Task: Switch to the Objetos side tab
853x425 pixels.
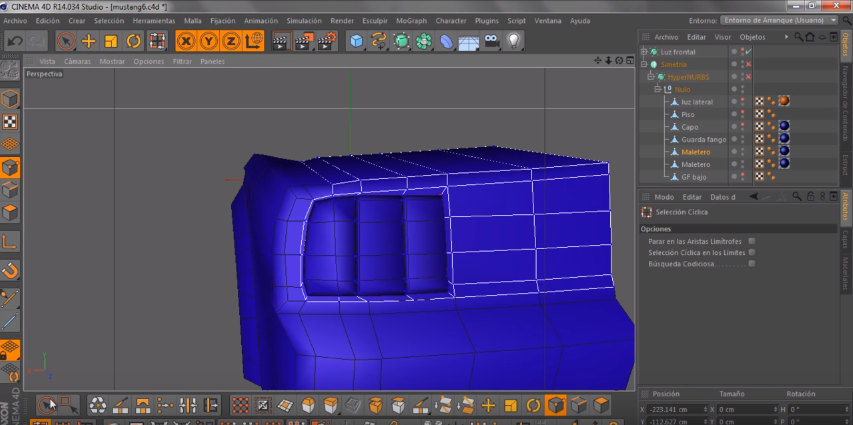Action: pos(845,45)
